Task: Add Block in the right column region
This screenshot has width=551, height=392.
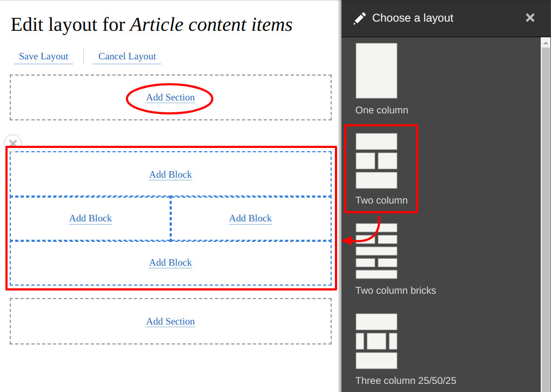Action: [250, 218]
